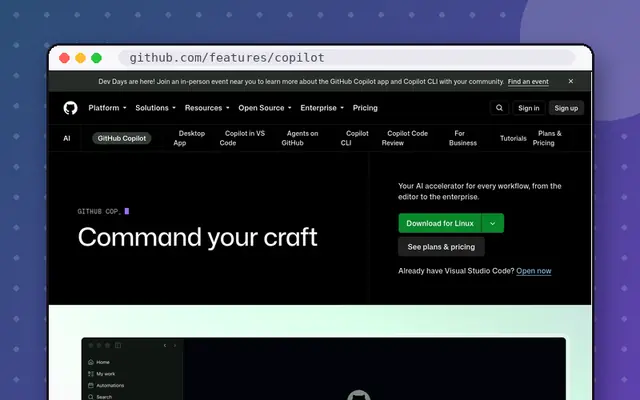The image size is (640, 400).
Task: Select the AI subnav item
Action: pyautogui.click(x=67, y=138)
